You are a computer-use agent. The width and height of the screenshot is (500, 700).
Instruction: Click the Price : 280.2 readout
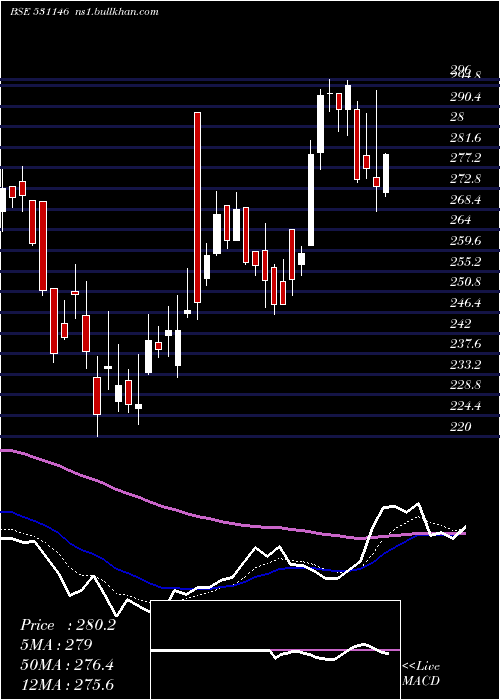tap(68, 625)
